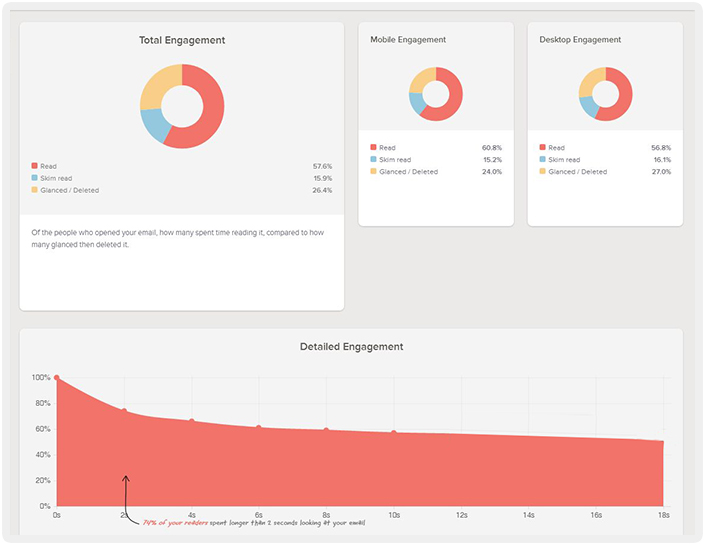Click the '74% of your readers' annotation text
This screenshot has height=546, width=704.
point(176,522)
